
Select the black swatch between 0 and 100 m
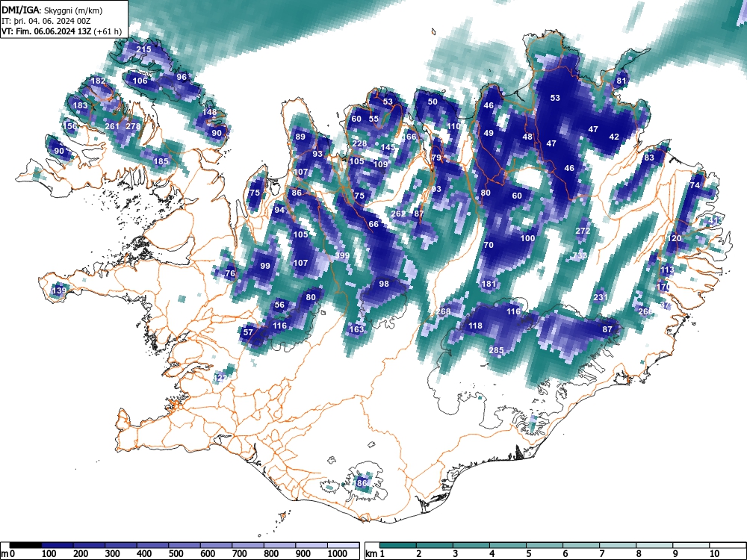[25, 545]
